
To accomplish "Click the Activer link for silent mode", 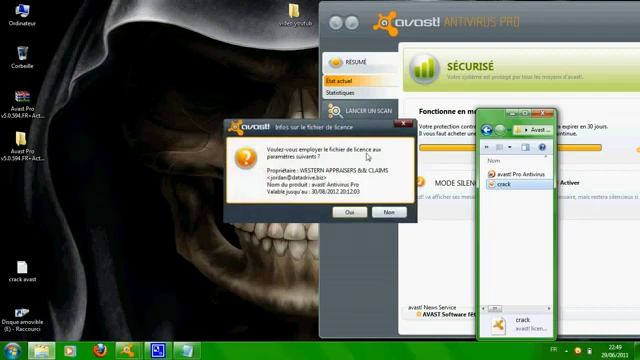I will click(x=569, y=183).
